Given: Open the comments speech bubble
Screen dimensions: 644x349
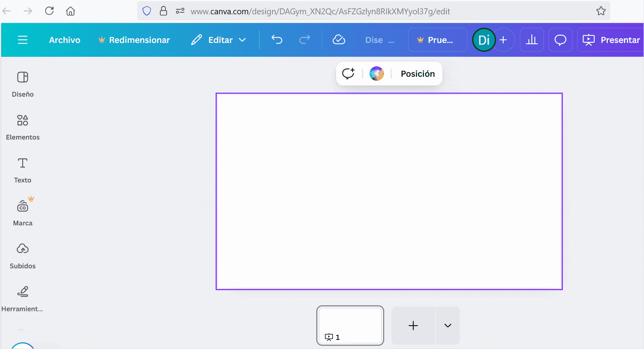Looking at the screenshot, I should point(560,40).
